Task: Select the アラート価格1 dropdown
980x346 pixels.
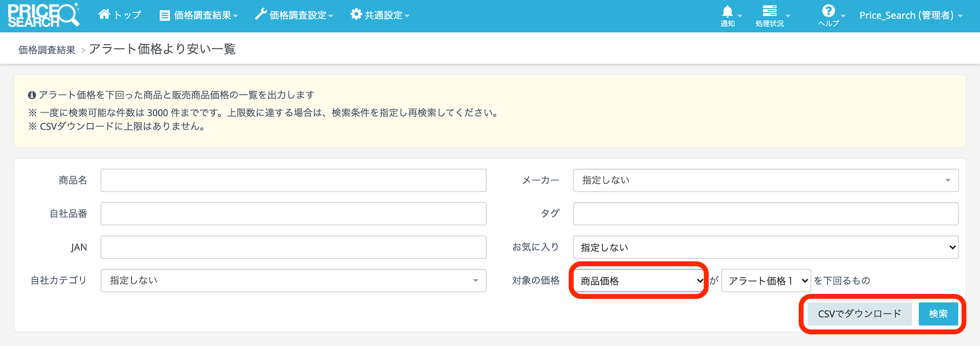Action: click(x=766, y=281)
